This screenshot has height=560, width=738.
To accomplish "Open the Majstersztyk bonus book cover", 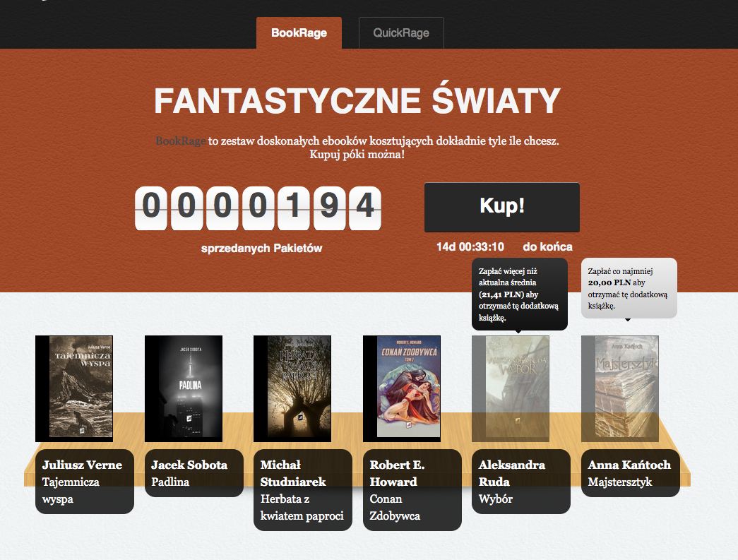I will pos(620,388).
